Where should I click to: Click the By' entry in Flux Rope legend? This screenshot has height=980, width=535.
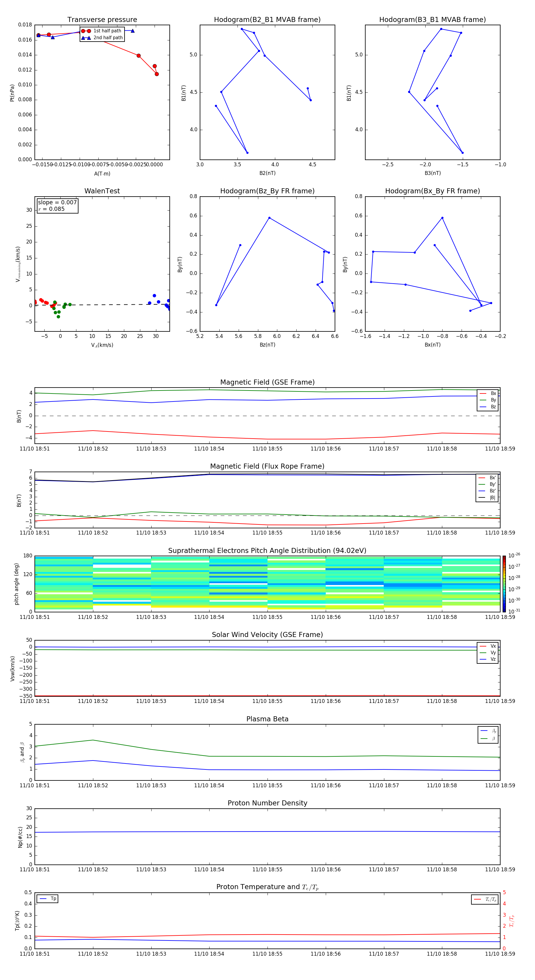pos(487,485)
